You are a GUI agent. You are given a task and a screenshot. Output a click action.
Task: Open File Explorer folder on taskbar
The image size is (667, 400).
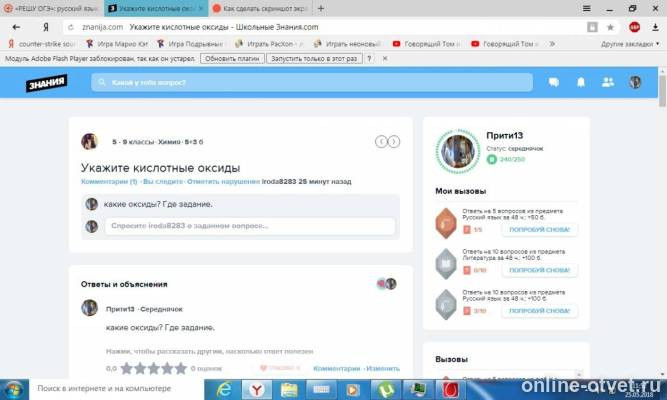pyautogui.click(x=289, y=390)
